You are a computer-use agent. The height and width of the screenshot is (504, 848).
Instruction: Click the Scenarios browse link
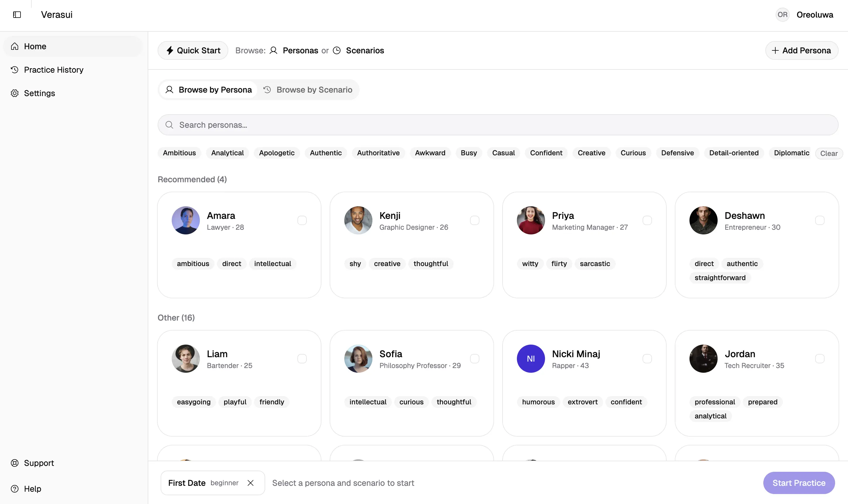(358, 50)
